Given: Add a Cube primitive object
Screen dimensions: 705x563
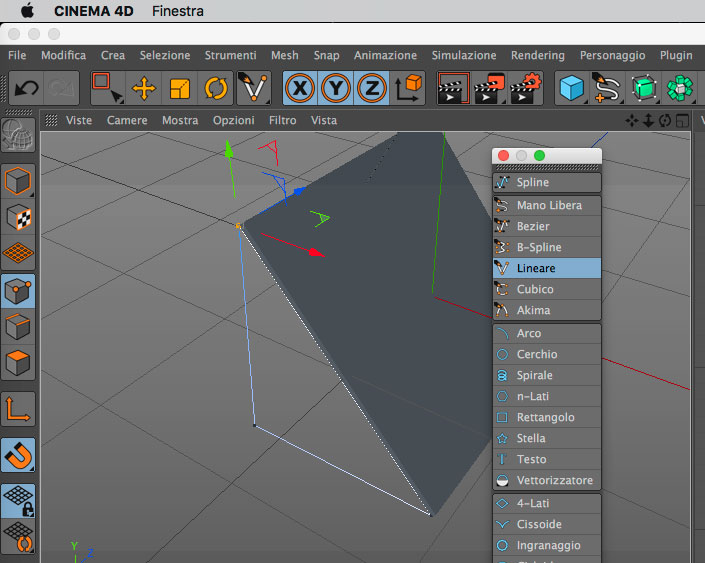Looking at the screenshot, I should [x=572, y=88].
